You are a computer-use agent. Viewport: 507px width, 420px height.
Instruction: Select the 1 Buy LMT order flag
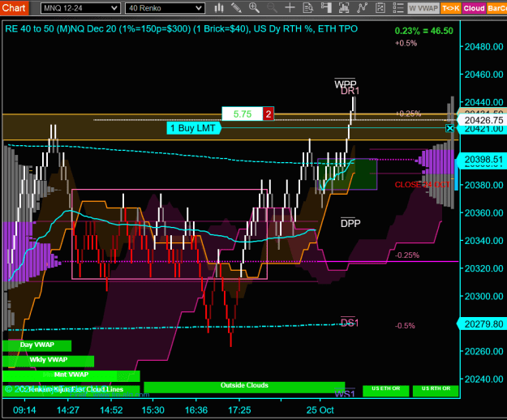point(194,128)
